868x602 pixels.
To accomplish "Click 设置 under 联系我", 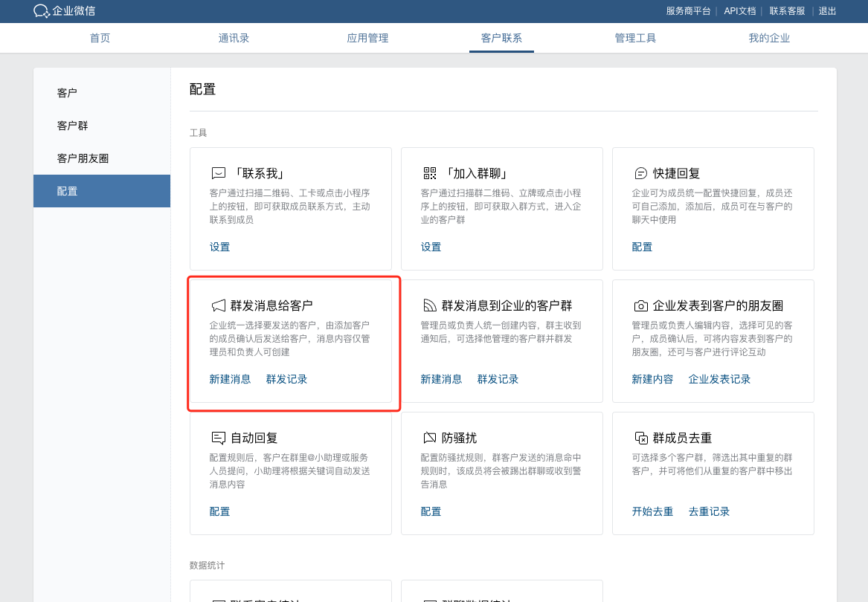I will tap(219, 247).
